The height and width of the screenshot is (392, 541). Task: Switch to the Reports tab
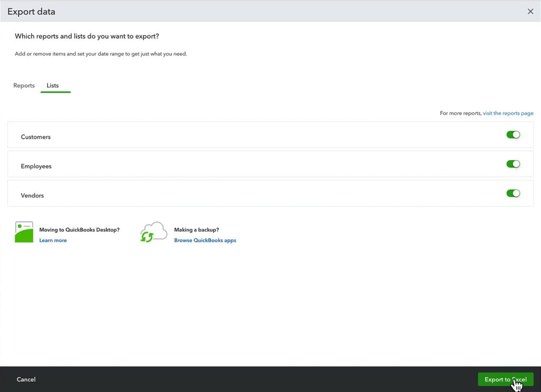pos(24,85)
